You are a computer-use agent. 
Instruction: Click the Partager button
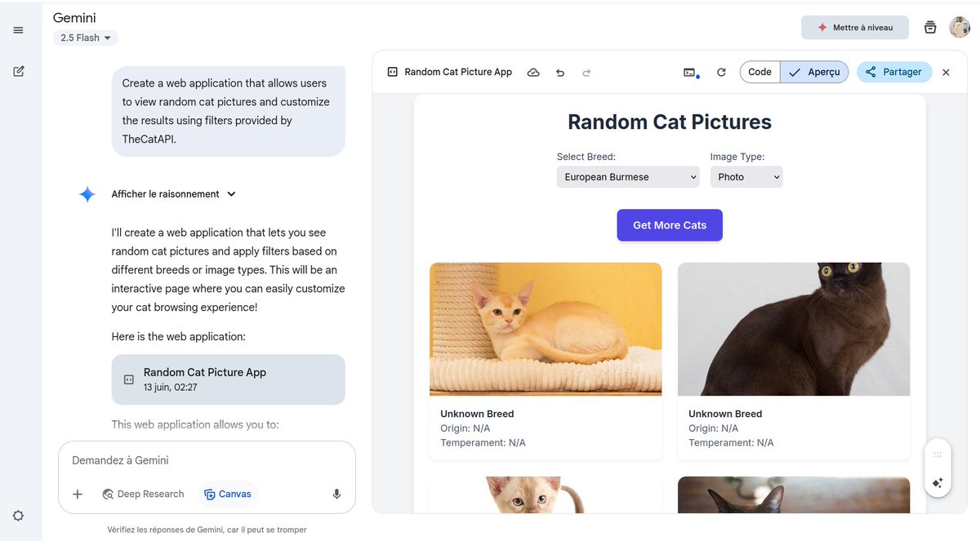point(894,72)
